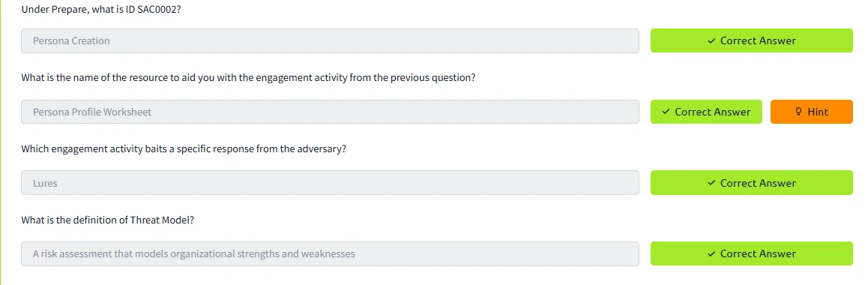Click the question 'Under Prepare, what is ID SAC0002?'

[x=101, y=10]
